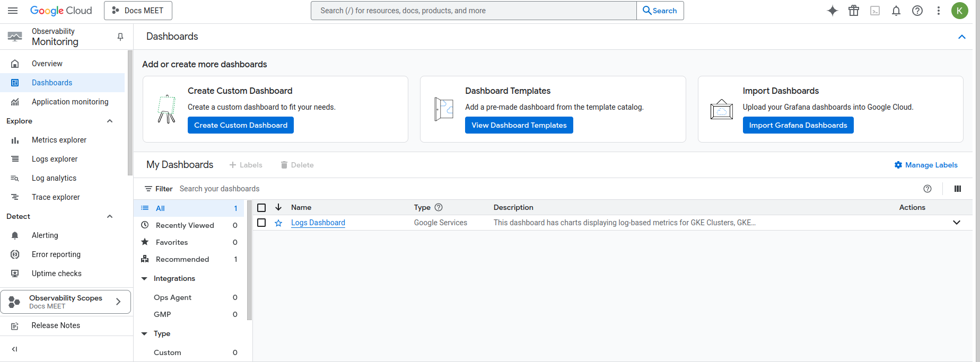Open the Logs Dashboard link
Viewport: 980px width, 362px height.
[x=318, y=223]
